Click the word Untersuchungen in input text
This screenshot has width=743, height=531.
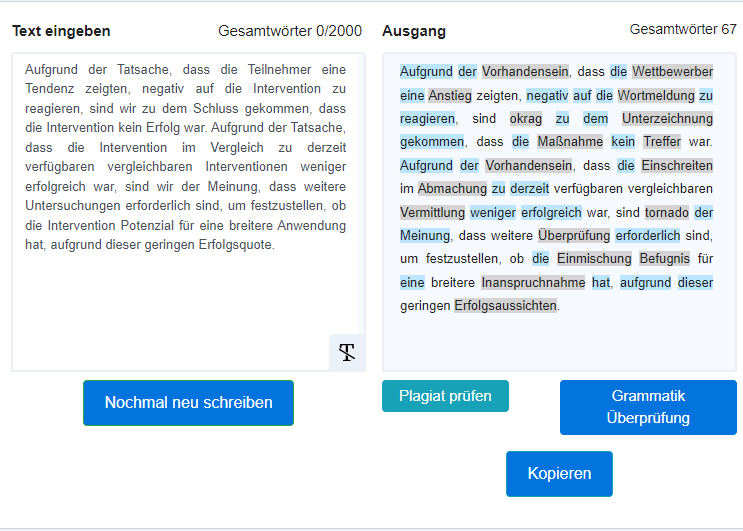pyautogui.click(x=73, y=206)
